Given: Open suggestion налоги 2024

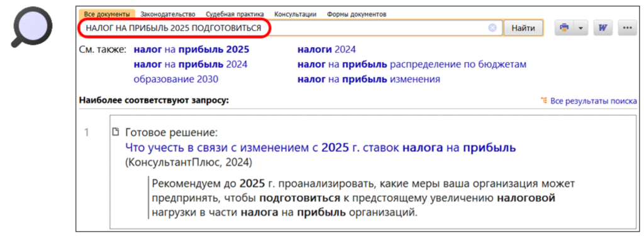Looking at the screenshot, I should (x=326, y=50).
